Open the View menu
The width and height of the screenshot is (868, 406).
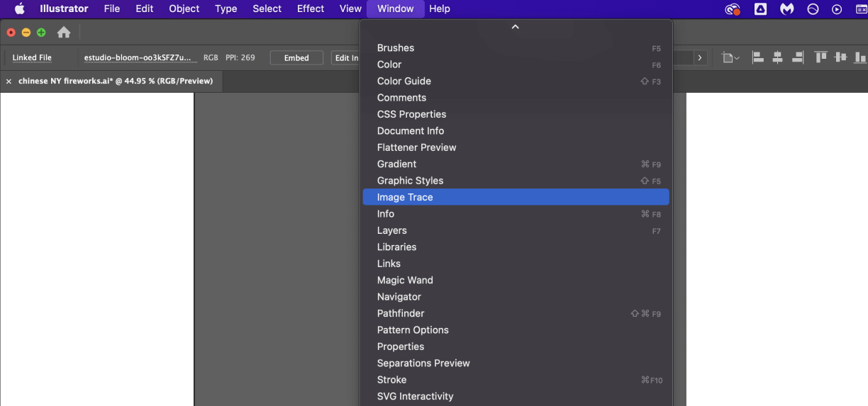click(350, 9)
